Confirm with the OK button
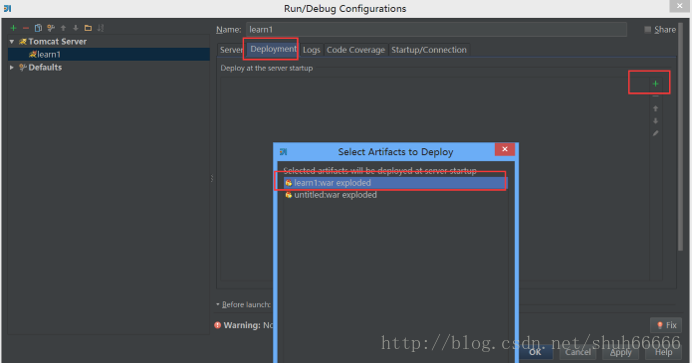 (535, 352)
